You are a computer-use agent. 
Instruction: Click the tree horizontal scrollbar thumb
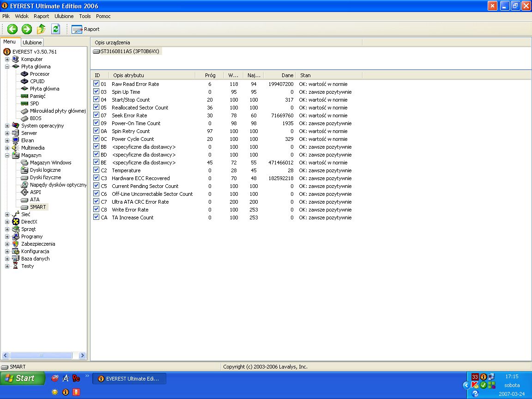(41, 355)
